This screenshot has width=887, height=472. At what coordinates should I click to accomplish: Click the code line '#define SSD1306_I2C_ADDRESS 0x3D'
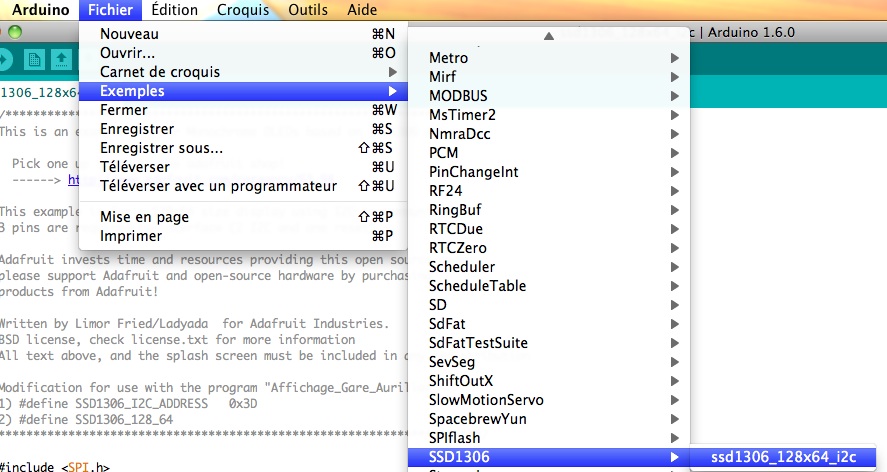(x=128, y=404)
